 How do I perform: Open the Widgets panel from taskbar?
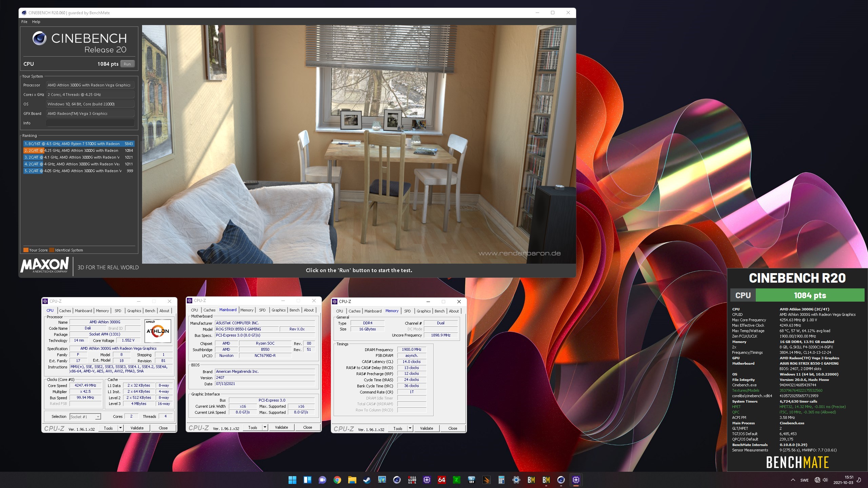point(307,480)
